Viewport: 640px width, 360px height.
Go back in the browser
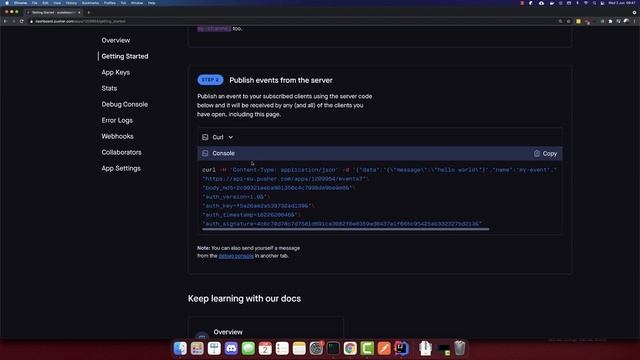pyautogui.click(x=5, y=21)
